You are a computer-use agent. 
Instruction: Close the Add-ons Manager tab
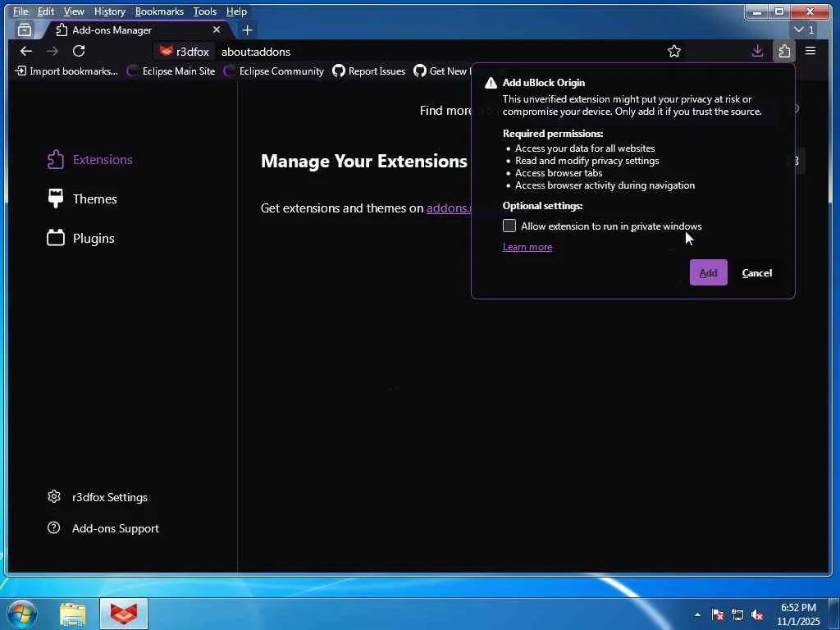pos(217,30)
